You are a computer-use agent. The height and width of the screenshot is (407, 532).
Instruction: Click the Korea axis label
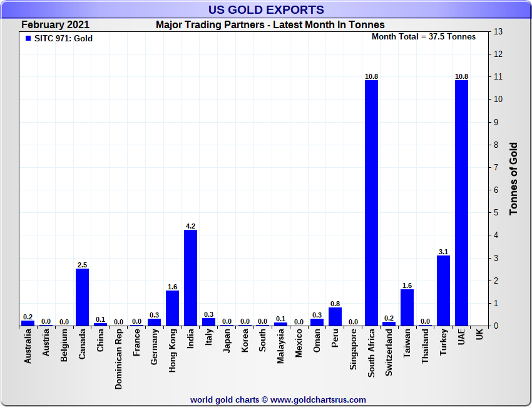(245, 341)
